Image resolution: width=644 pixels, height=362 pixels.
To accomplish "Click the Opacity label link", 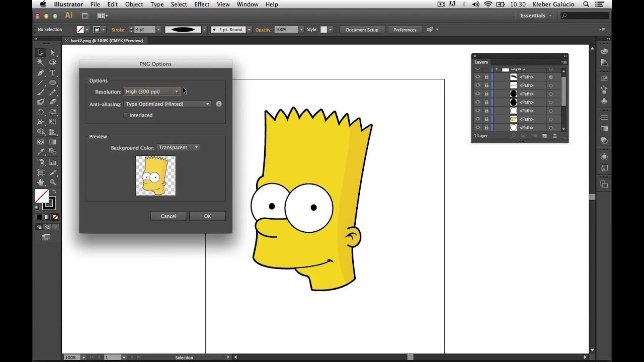I will click(x=263, y=30).
